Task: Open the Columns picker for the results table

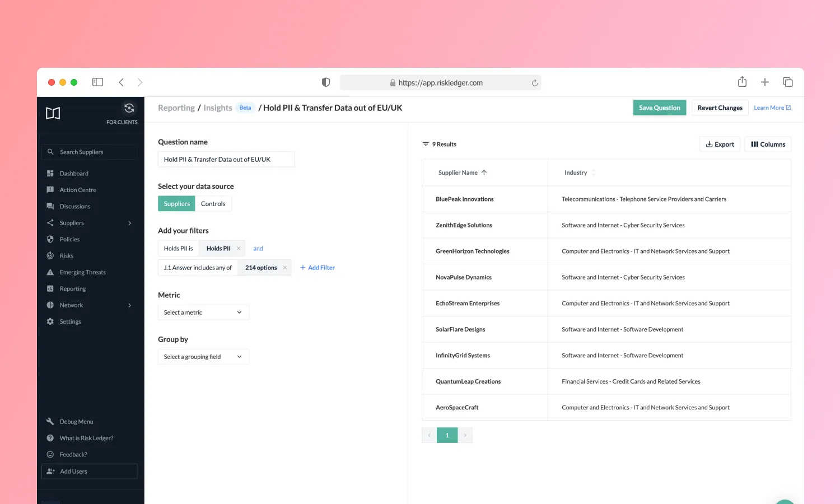Action: click(x=768, y=144)
